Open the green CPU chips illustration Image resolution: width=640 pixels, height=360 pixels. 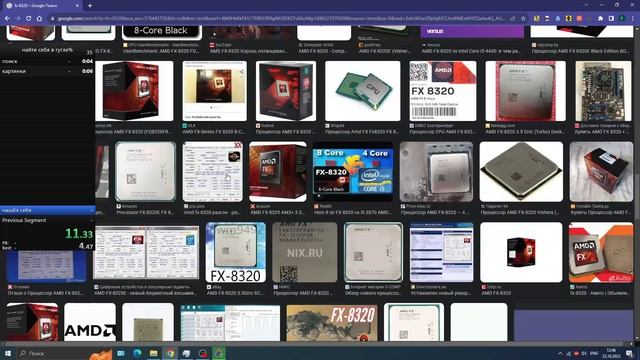pos(362,91)
